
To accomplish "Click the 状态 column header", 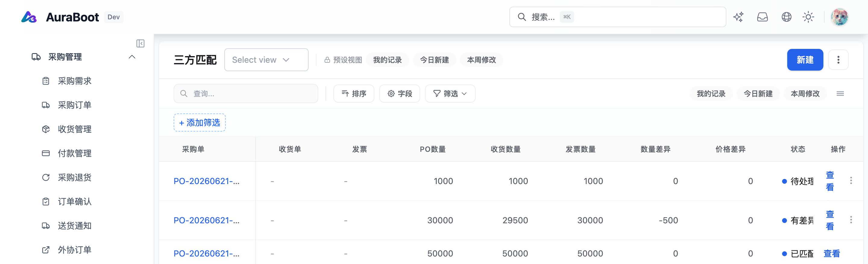I will (x=798, y=149).
